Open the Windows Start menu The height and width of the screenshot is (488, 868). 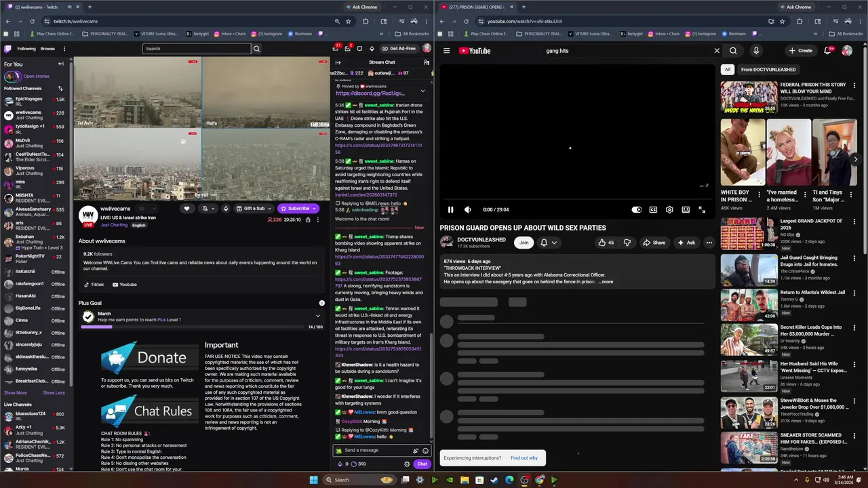pos(313,480)
